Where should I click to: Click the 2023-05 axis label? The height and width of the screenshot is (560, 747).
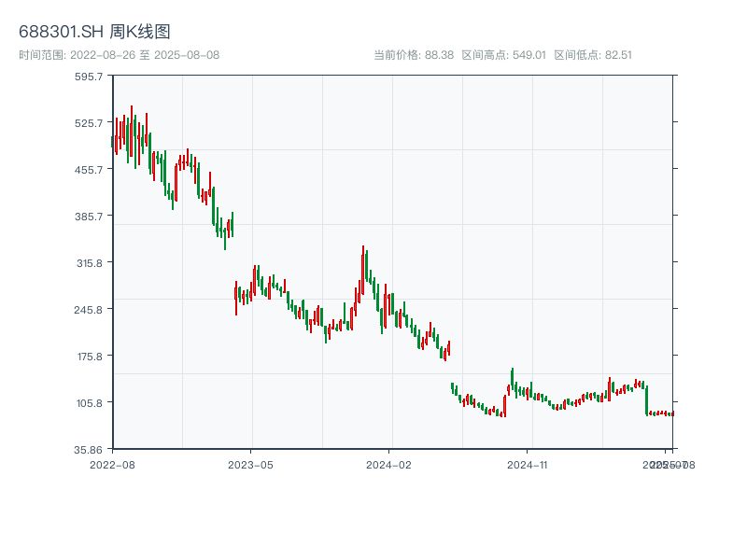tap(250, 463)
